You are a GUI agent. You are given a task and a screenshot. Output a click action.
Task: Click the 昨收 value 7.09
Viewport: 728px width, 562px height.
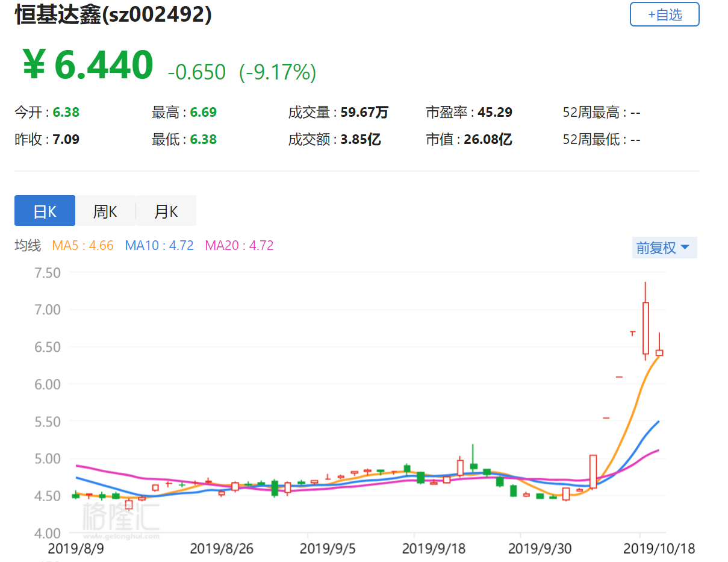tap(66, 140)
